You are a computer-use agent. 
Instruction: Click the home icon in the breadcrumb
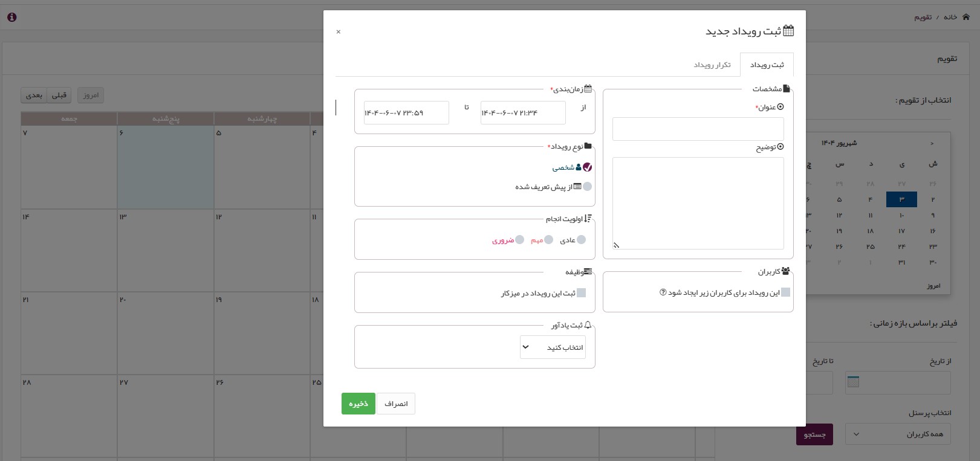pos(966,17)
